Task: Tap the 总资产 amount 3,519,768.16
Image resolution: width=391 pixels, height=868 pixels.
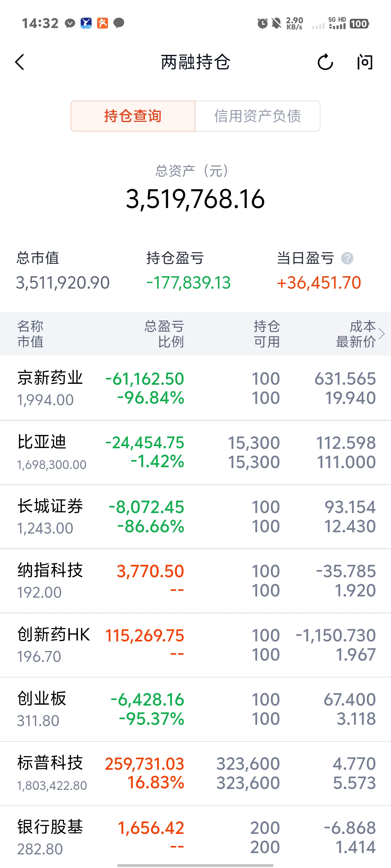Action: click(195, 199)
